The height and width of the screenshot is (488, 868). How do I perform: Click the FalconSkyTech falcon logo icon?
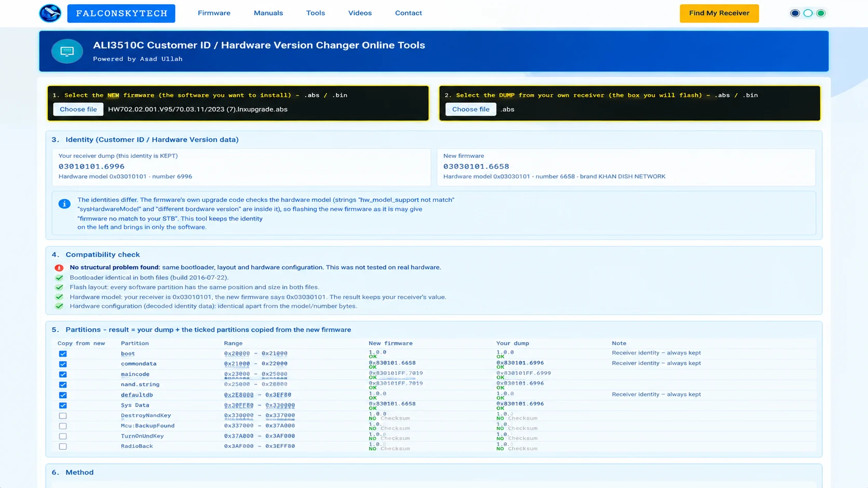pos(50,13)
